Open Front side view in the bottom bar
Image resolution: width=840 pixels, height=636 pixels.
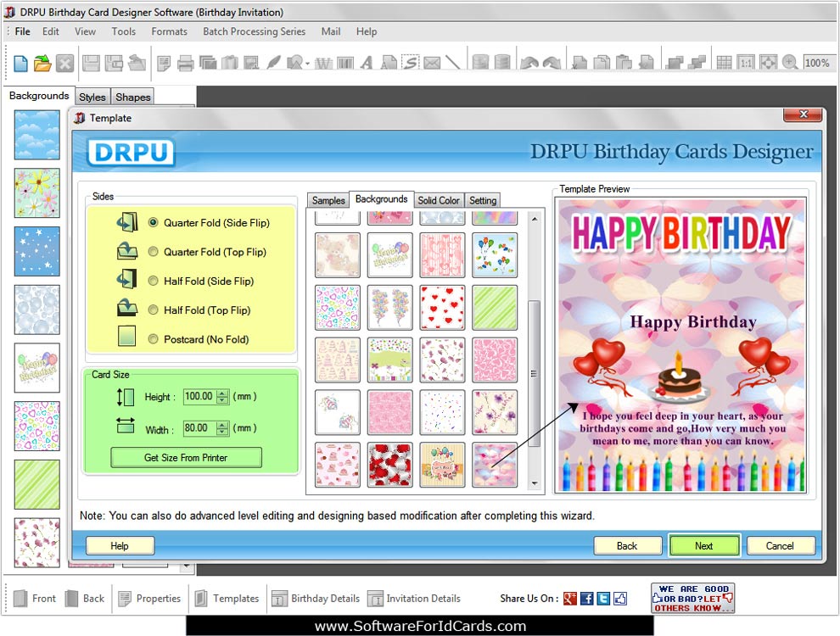[34, 599]
